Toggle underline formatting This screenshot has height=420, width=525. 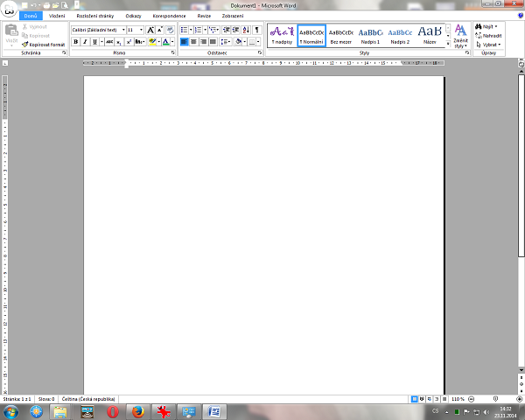[94, 41]
